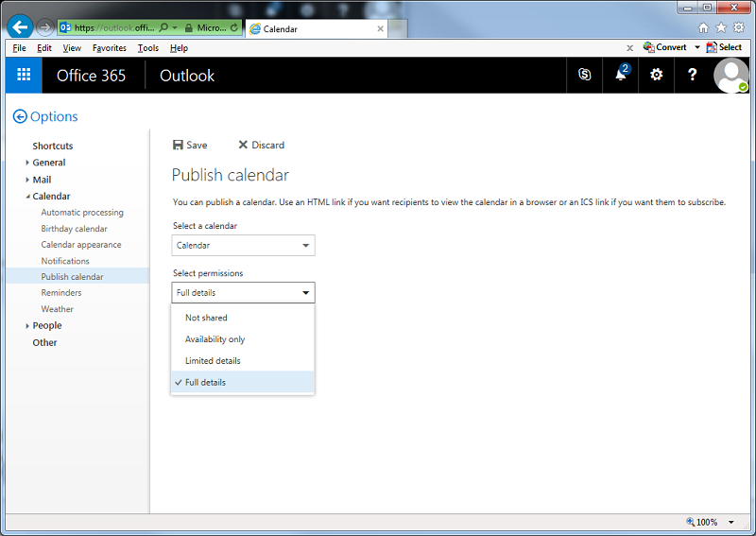Choose the Not shared permission option
This screenshot has width=756, height=536.
tap(206, 318)
